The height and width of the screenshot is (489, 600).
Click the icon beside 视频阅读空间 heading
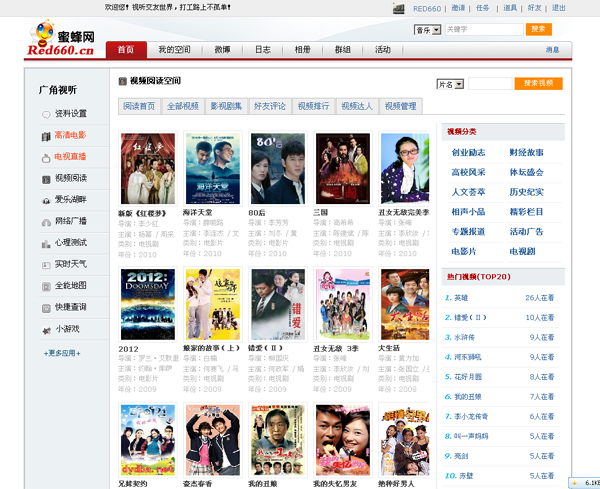(x=122, y=81)
